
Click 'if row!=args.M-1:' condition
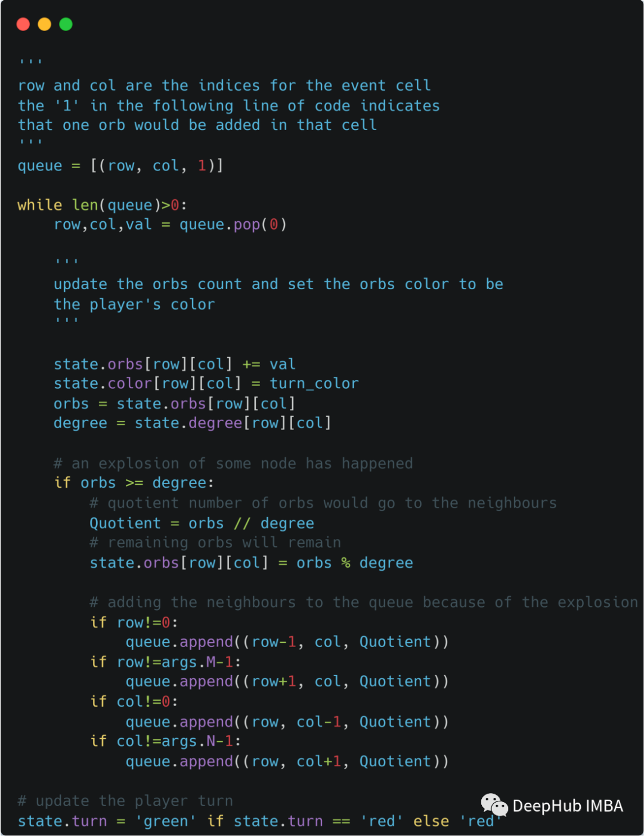pyautogui.click(x=166, y=662)
